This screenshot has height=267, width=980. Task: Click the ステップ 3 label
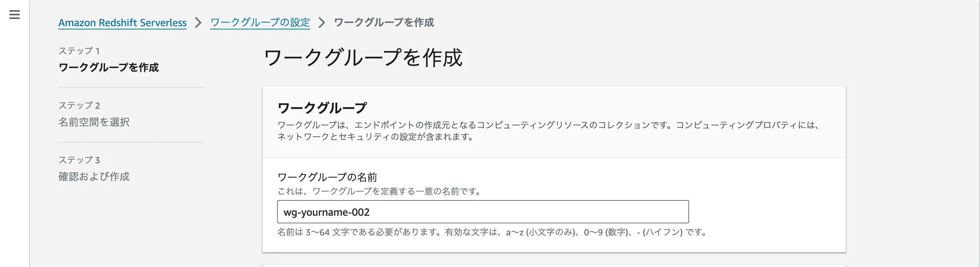point(79,160)
